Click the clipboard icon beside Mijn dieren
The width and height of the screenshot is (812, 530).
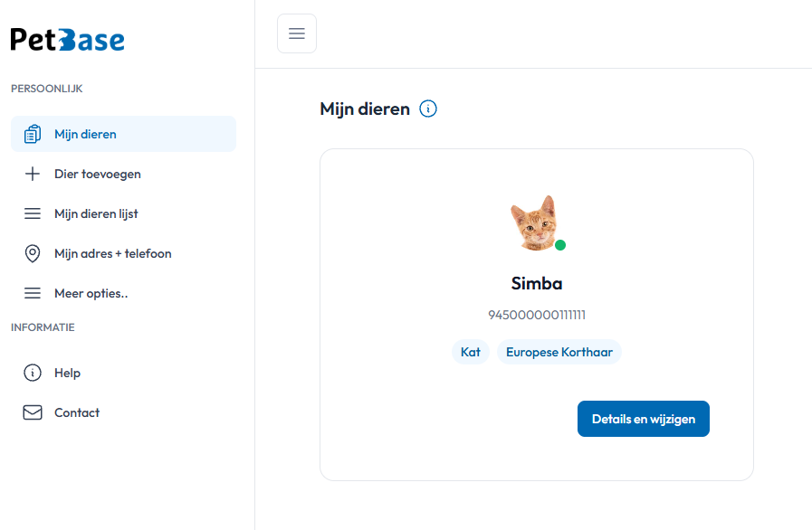tap(33, 134)
